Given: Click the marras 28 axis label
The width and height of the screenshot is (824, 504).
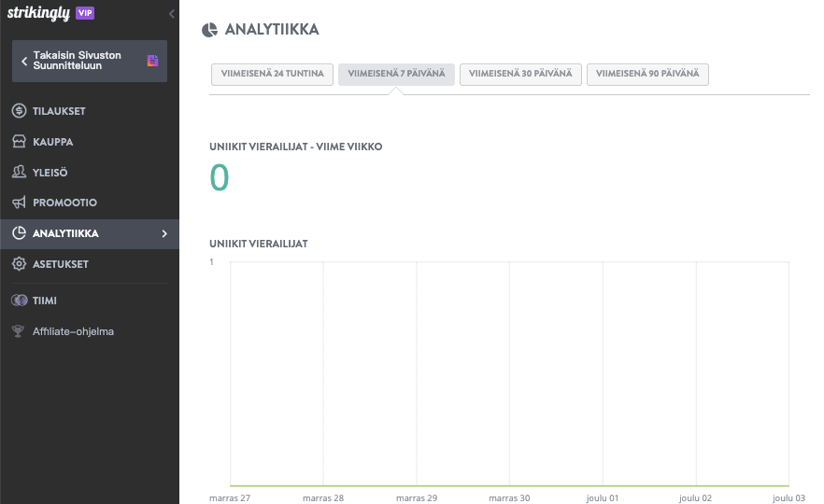Looking at the screenshot, I should (x=323, y=498).
